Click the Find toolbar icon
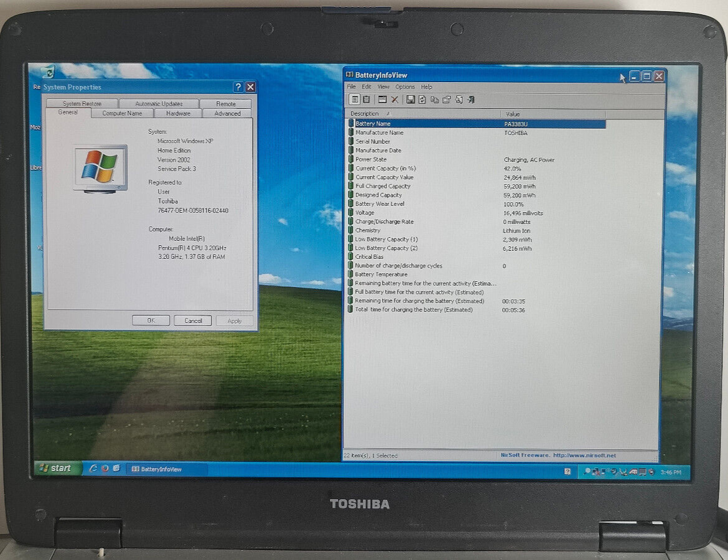 click(459, 100)
